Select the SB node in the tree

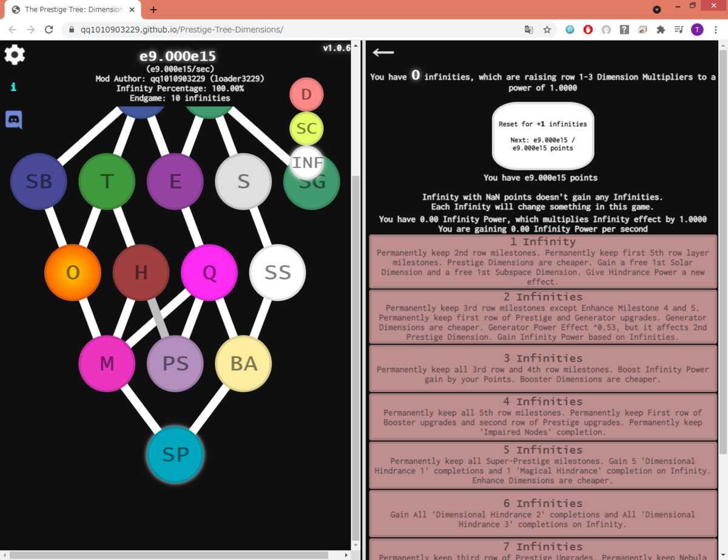click(x=38, y=181)
